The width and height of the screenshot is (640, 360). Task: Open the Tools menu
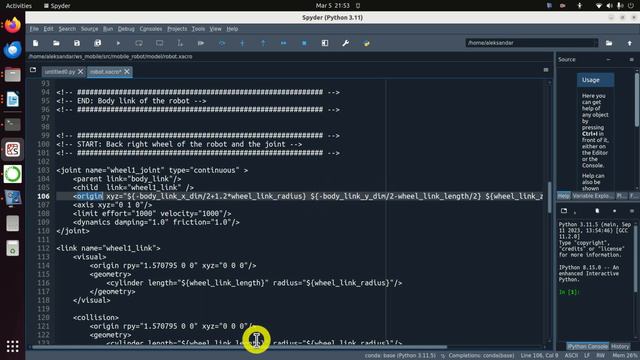(198, 29)
